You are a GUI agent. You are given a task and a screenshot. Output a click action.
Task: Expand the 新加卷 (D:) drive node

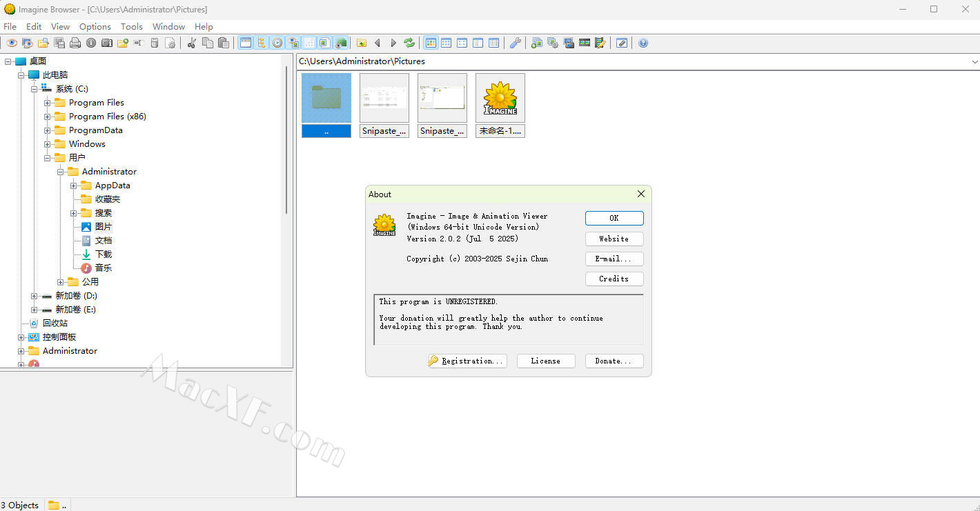[35, 296]
